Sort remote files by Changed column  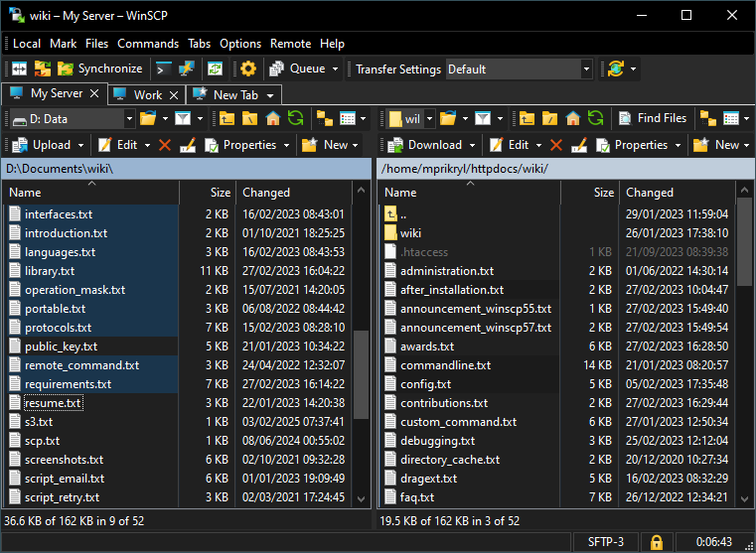(650, 193)
